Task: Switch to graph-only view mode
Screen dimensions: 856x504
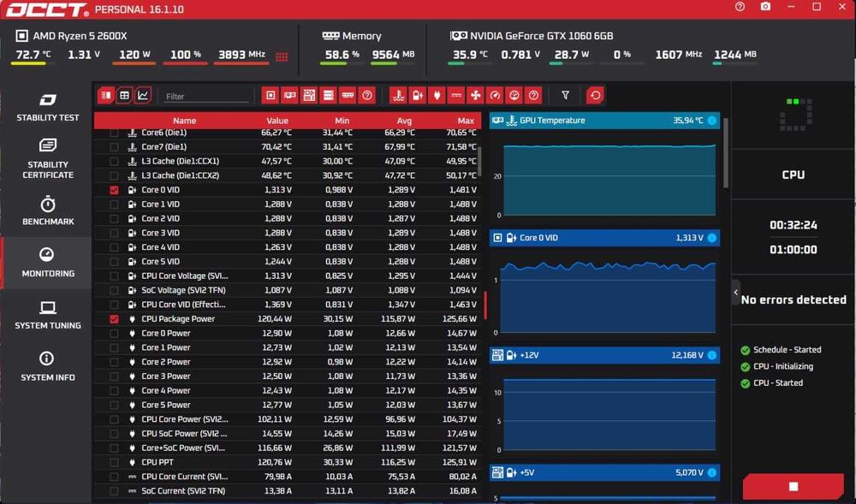Action: (143, 96)
